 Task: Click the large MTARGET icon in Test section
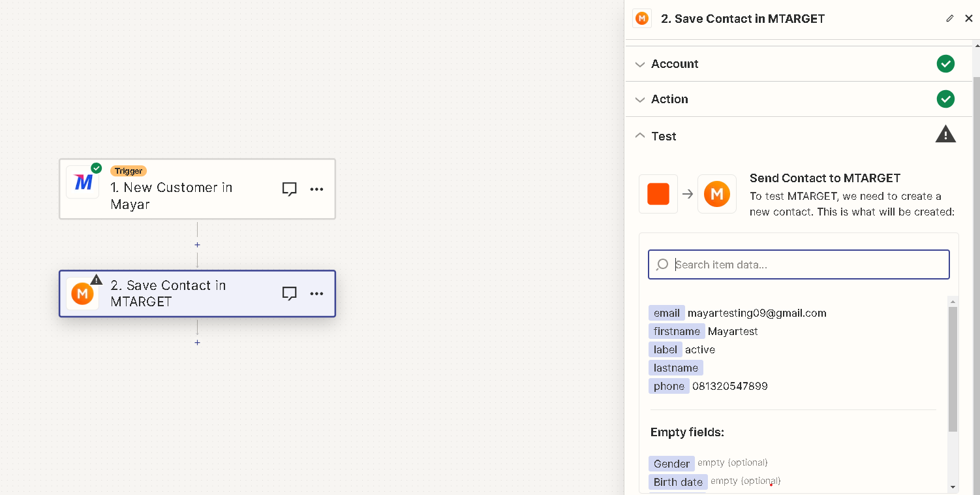(717, 194)
